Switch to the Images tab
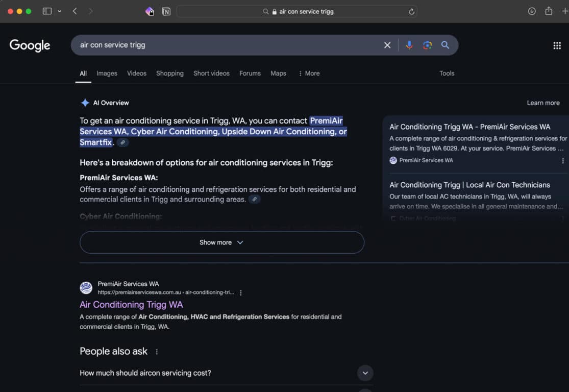Screen dimensions: 569x392 (x=107, y=73)
